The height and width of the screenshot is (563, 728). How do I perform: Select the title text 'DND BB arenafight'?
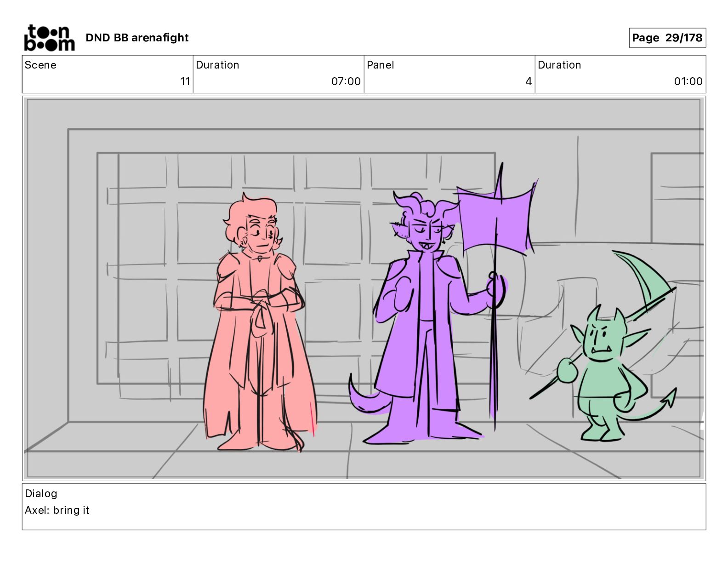coord(137,38)
